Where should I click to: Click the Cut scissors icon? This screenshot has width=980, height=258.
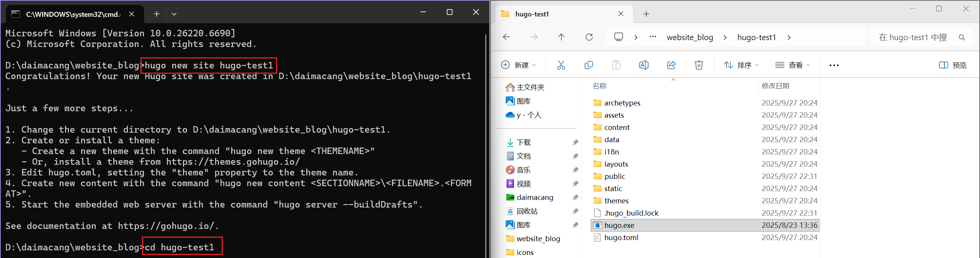[561, 65]
